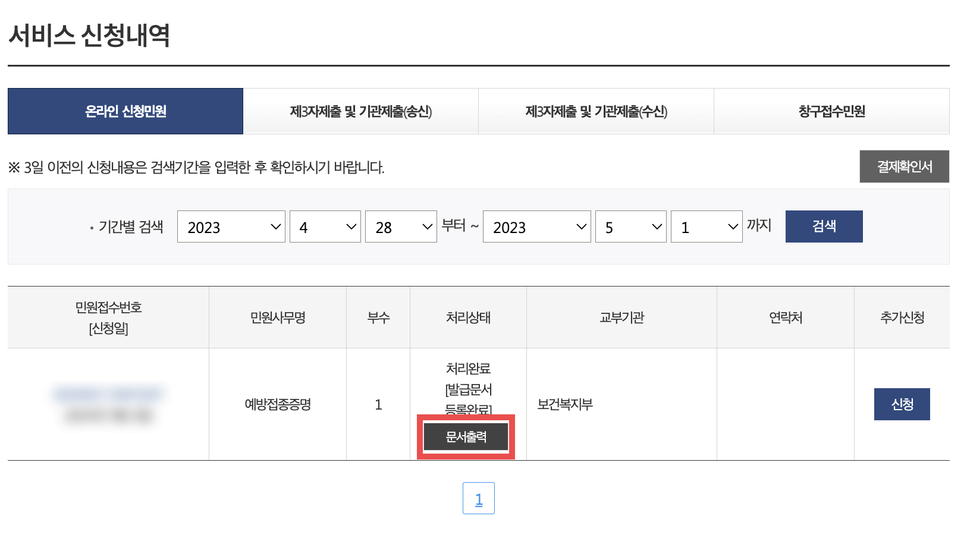
Task: Click the 예방접종증명 service name cell
Action: click(277, 404)
